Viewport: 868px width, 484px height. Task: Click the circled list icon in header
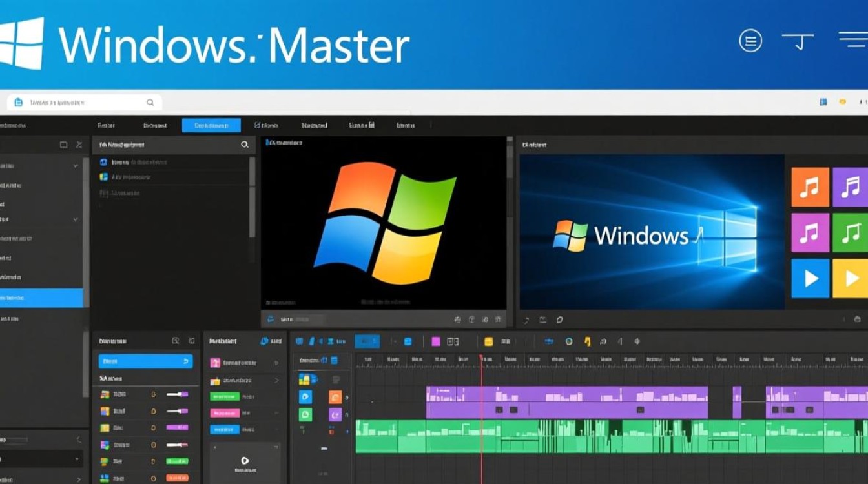750,41
